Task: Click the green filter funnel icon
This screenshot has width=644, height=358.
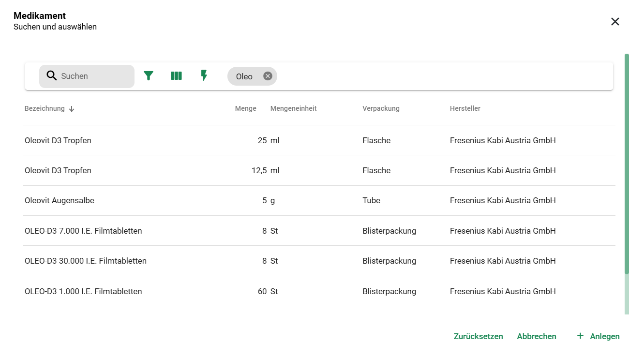Action: tap(149, 76)
